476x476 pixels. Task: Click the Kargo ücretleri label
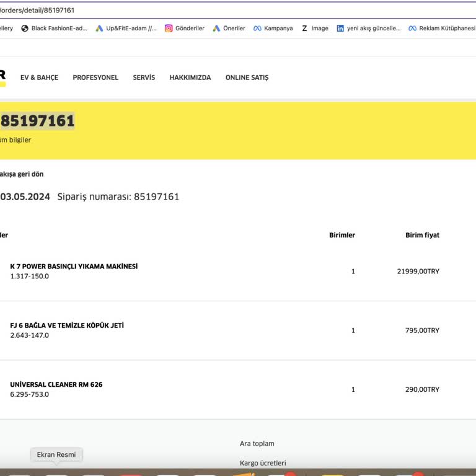[263, 463]
